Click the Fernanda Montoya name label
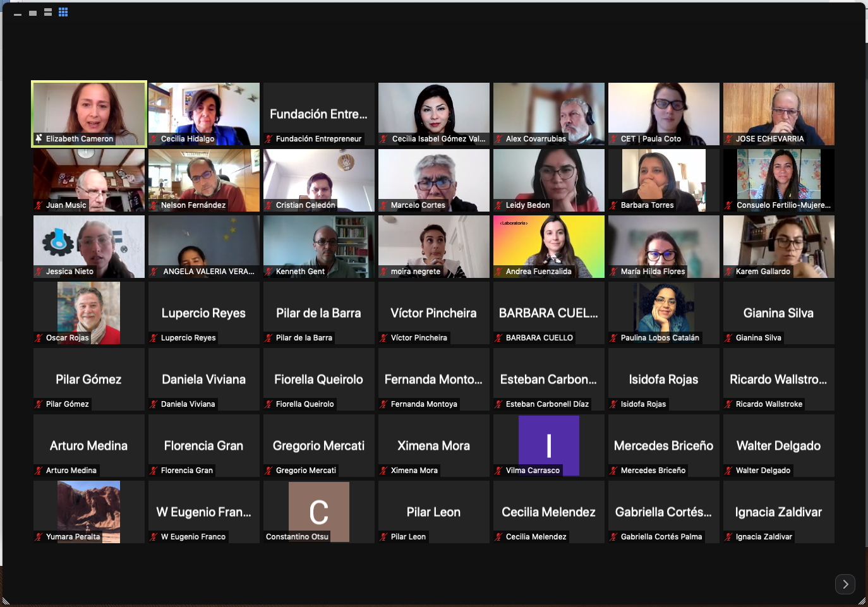The width and height of the screenshot is (868, 607). [x=424, y=404]
